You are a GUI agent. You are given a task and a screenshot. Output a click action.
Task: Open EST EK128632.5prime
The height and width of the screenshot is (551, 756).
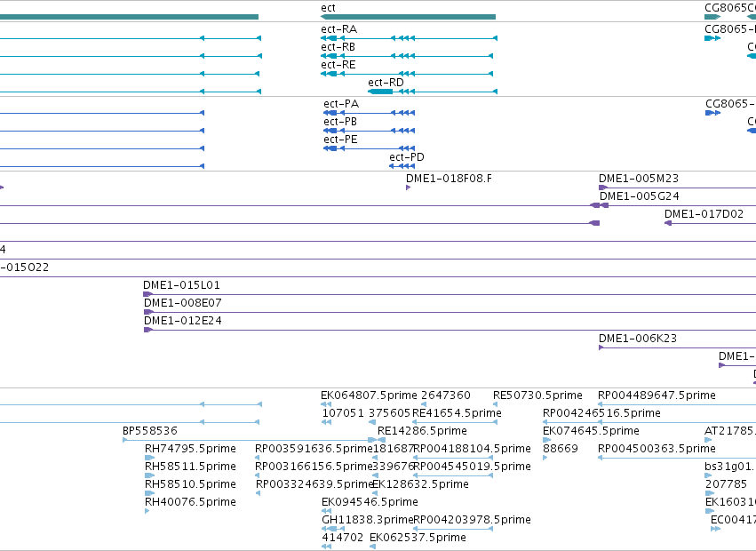pyautogui.click(x=420, y=484)
